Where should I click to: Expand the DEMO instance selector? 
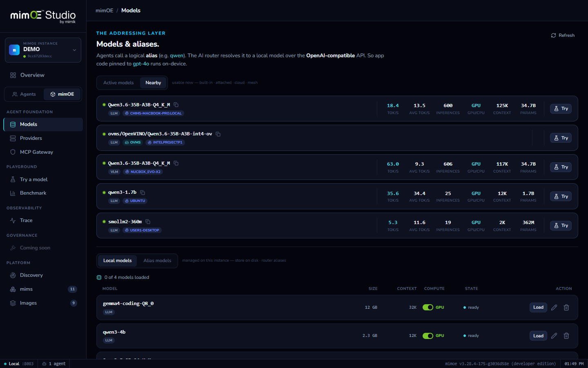pos(43,50)
